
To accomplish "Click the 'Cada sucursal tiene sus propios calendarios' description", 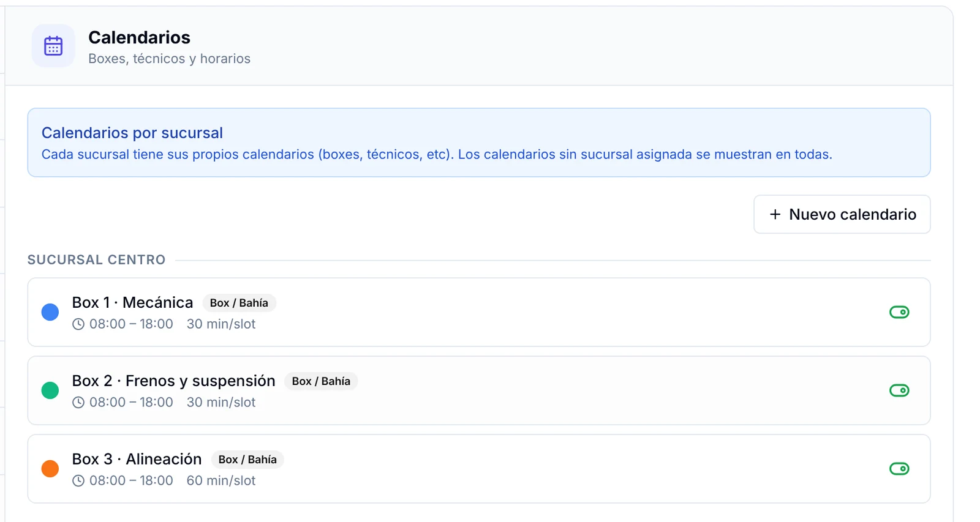I will tap(437, 154).
